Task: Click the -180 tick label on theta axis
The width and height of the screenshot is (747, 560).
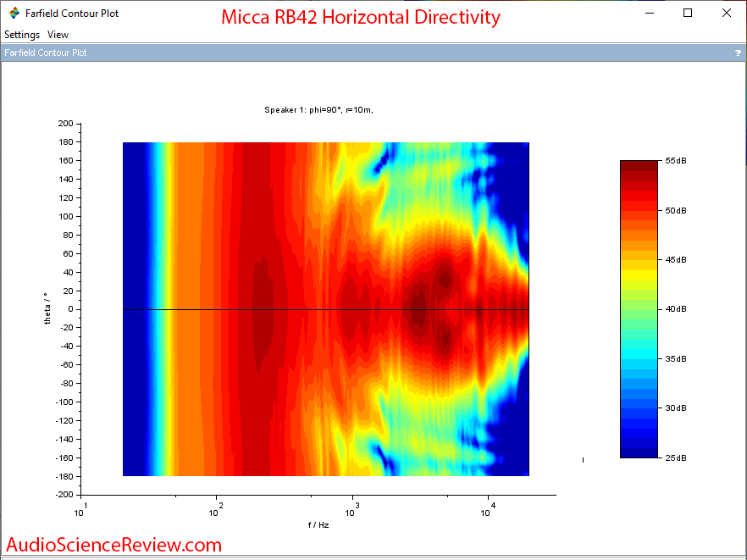Action: click(64, 477)
